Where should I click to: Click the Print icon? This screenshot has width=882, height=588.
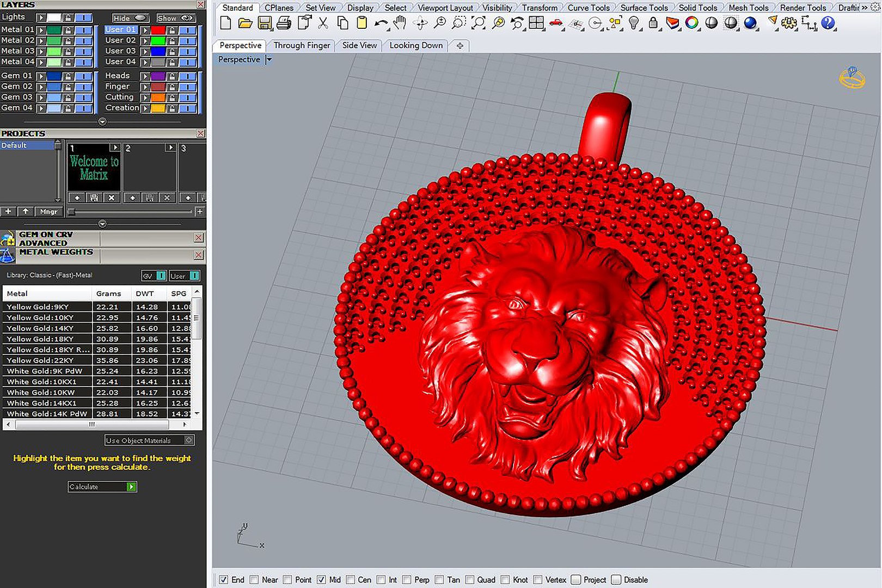pos(284,23)
